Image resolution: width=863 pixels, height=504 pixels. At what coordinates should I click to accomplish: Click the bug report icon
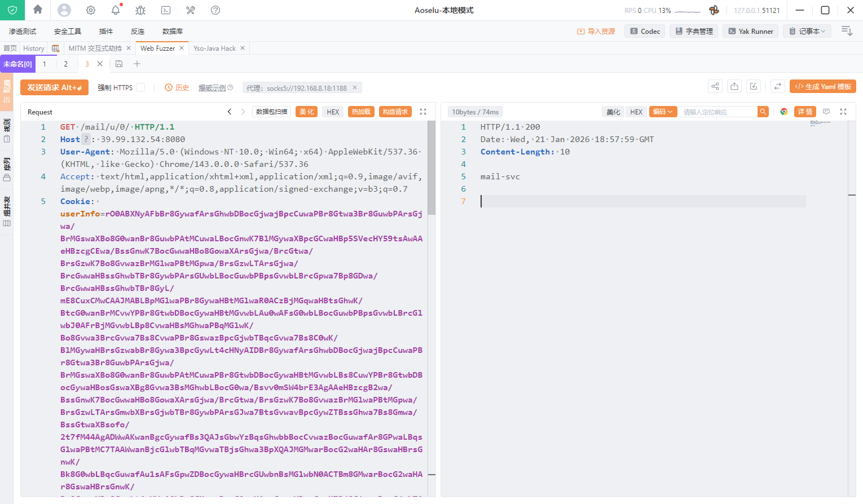click(140, 10)
